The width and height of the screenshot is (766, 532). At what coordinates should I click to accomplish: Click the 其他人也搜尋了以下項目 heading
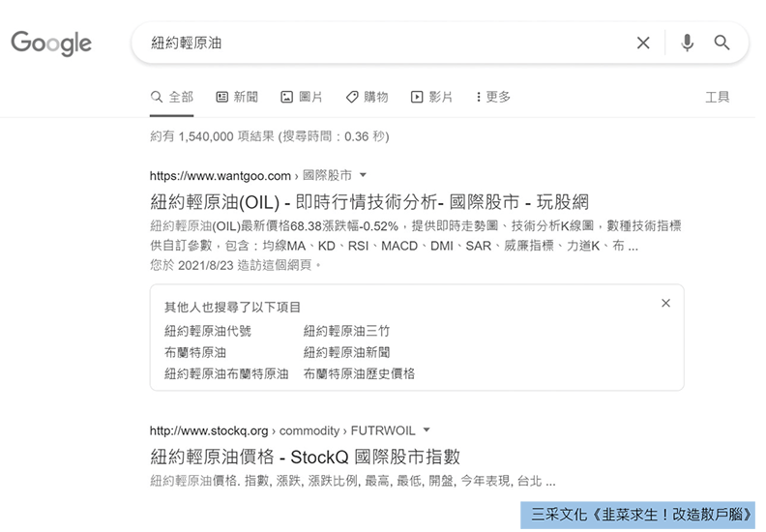click(232, 307)
